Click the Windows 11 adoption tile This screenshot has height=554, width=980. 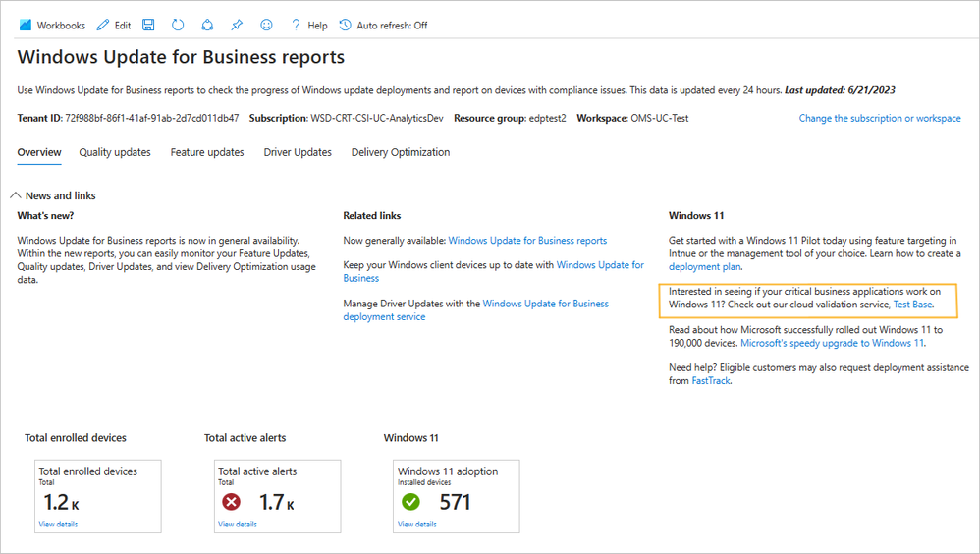click(x=457, y=496)
